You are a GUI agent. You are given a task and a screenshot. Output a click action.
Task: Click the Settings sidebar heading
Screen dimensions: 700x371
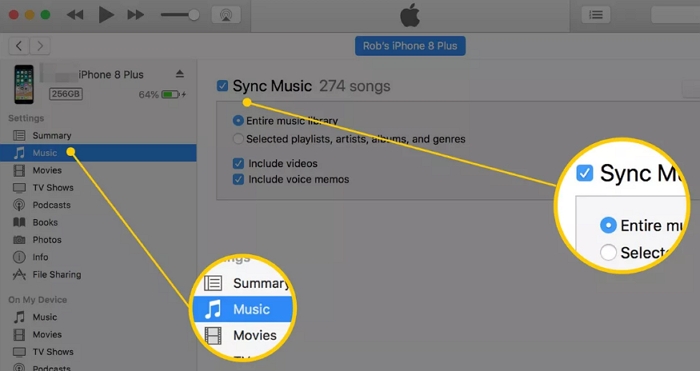click(26, 118)
